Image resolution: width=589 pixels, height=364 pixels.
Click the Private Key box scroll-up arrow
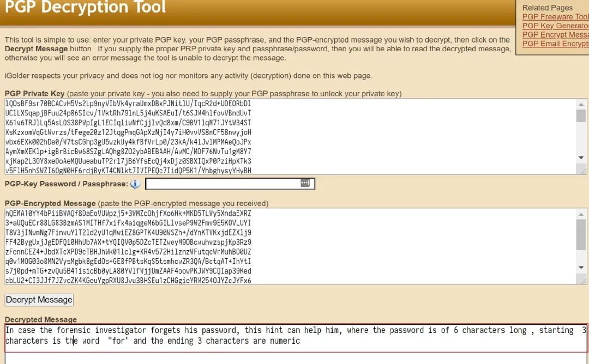[581, 104]
